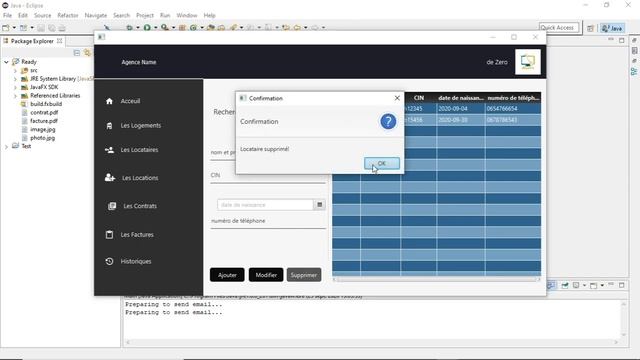Close the Confirmation dialog with X

point(397,98)
